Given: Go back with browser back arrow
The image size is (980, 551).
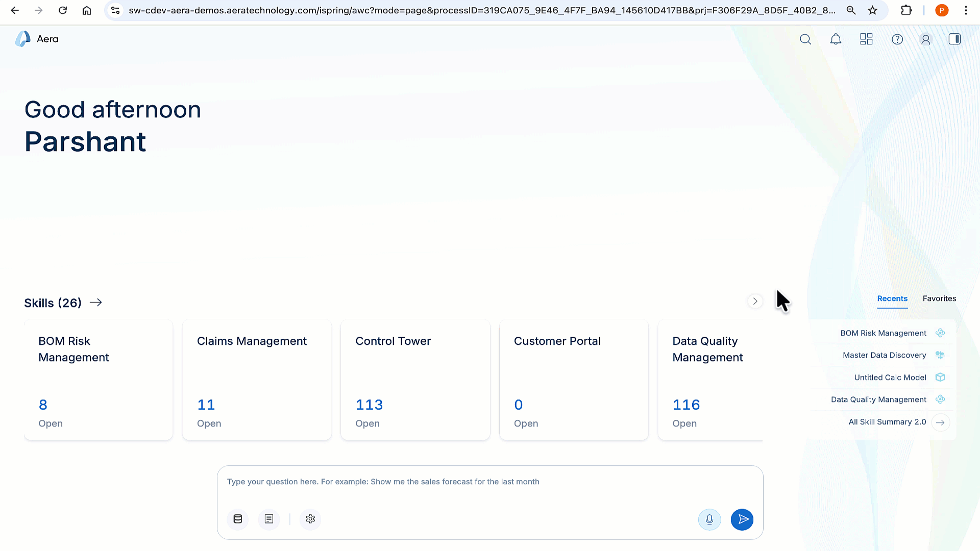Looking at the screenshot, I should (x=15, y=10).
